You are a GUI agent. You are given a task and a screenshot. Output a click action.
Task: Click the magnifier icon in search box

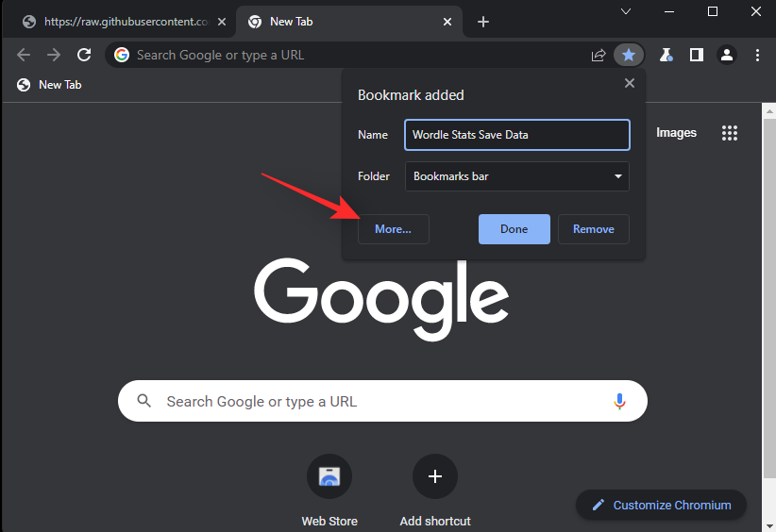pyautogui.click(x=144, y=401)
